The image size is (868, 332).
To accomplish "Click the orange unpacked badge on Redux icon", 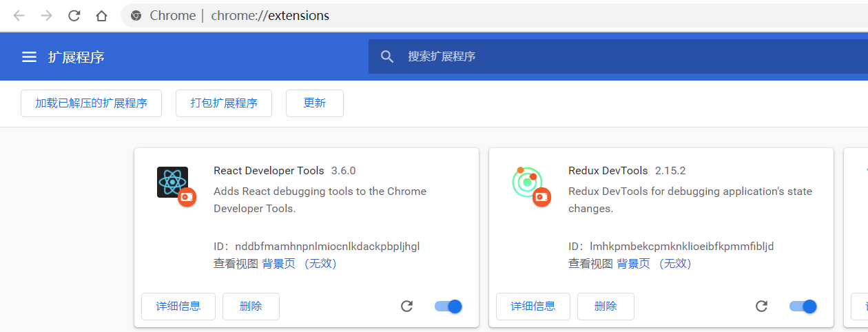I will pos(541,197).
